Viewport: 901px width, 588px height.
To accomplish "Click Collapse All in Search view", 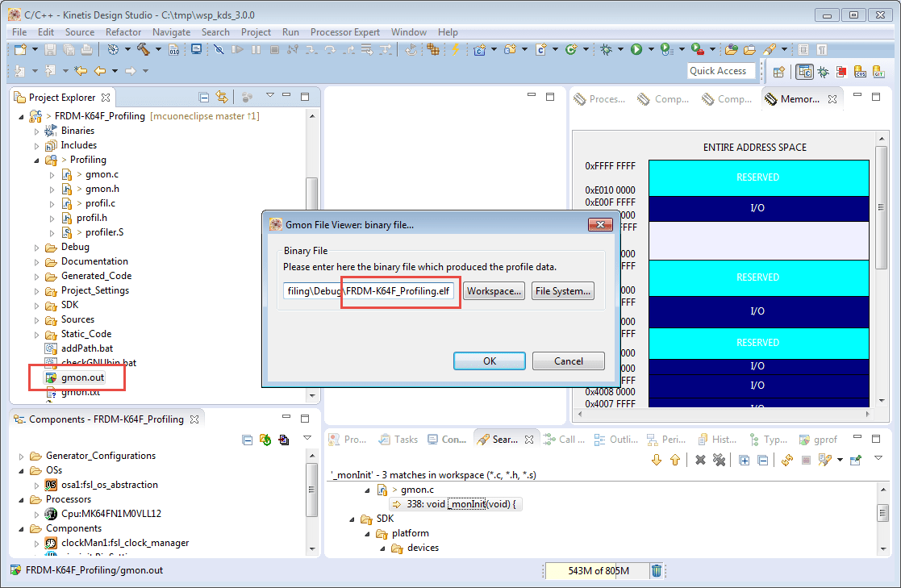I will (763, 461).
